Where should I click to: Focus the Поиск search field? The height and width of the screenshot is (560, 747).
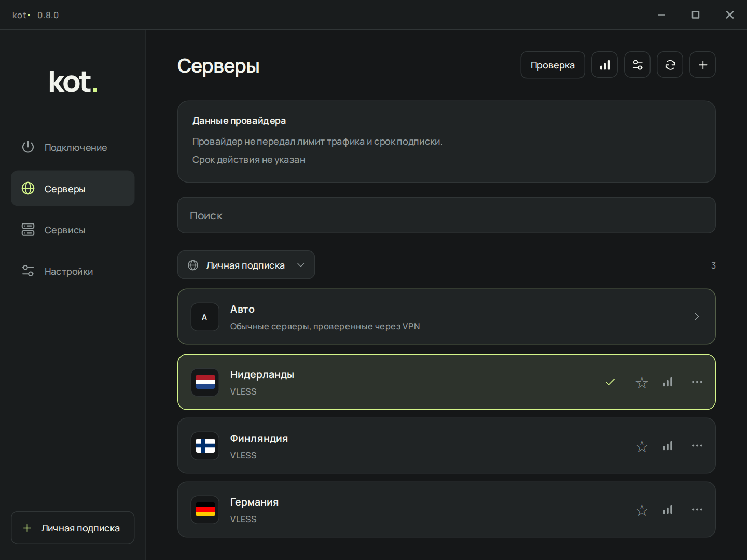click(x=447, y=215)
